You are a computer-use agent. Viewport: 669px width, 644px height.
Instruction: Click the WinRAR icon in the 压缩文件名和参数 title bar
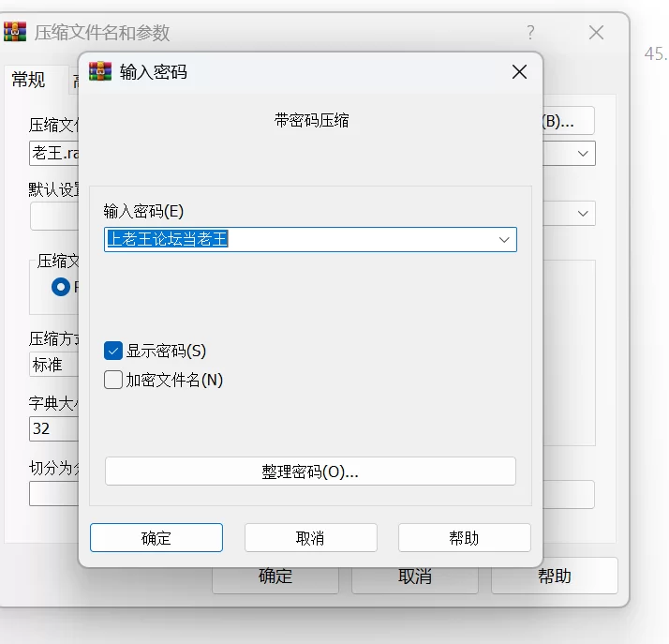click(x=15, y=33)
